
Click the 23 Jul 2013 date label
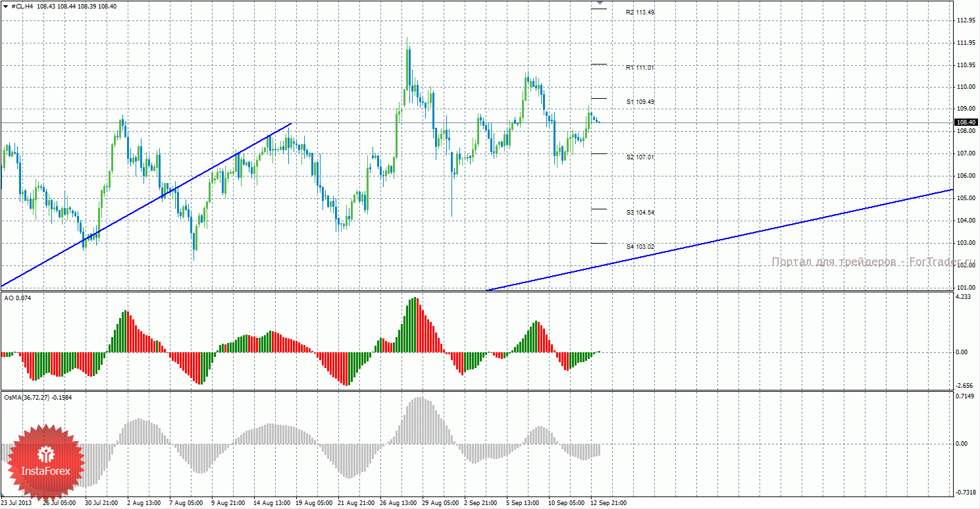[16, 504]
